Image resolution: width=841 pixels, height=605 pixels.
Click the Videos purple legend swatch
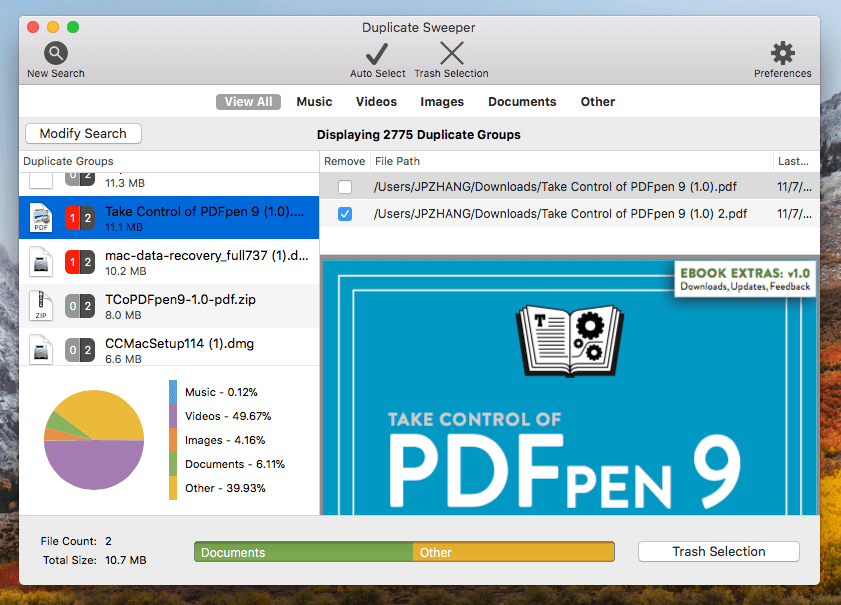[x=173, y=416]
